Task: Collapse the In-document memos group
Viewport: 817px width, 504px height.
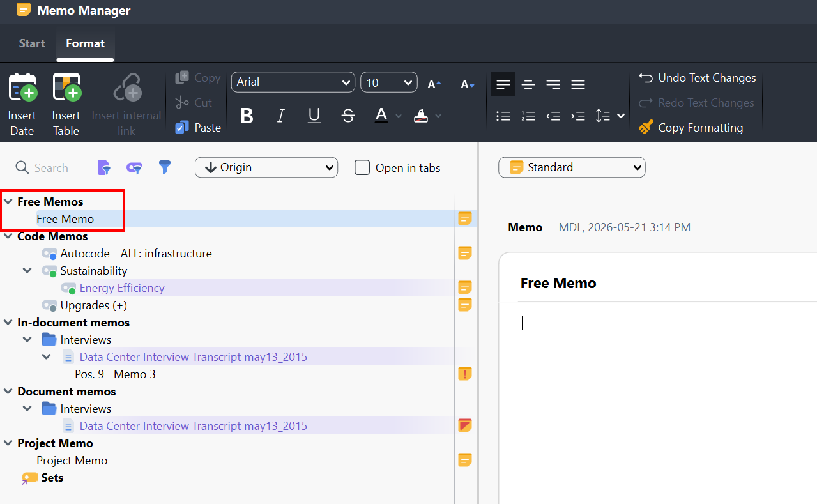Action: point(8,323)
